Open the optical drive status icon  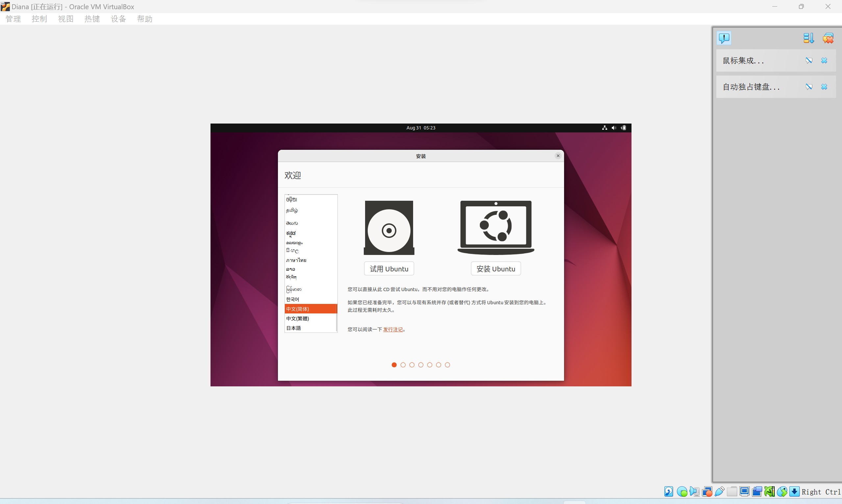pyautogui.click(x=681, y=492)
